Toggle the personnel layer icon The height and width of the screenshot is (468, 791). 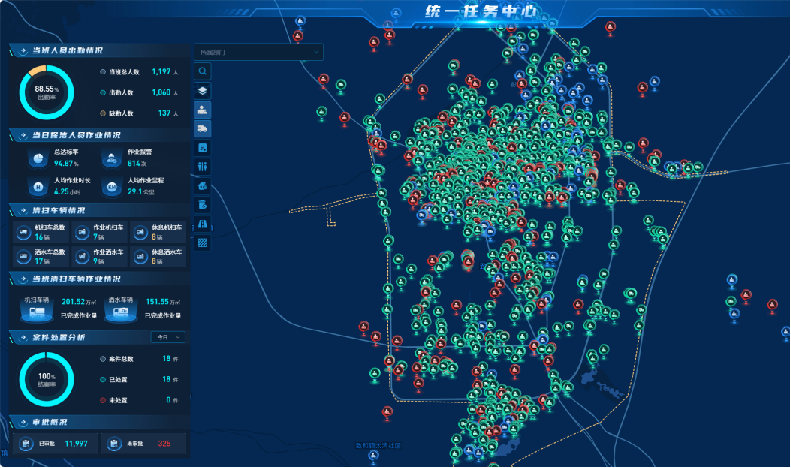tap(203, 110)
